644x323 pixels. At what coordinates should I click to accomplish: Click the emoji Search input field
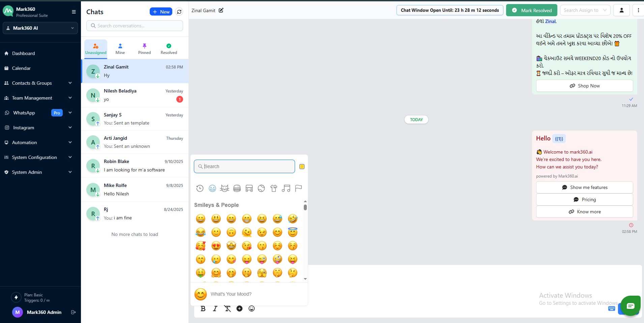click(x=244, y=166)
